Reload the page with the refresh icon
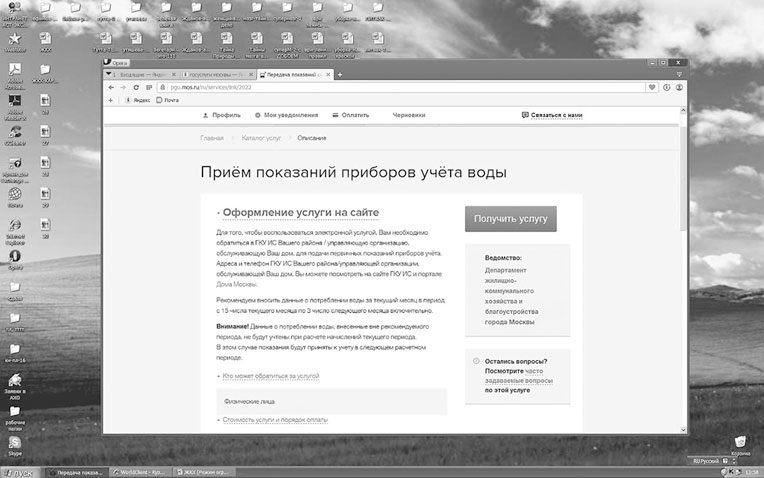The width and height of the screenshot is (764, 478). (134, 88)
